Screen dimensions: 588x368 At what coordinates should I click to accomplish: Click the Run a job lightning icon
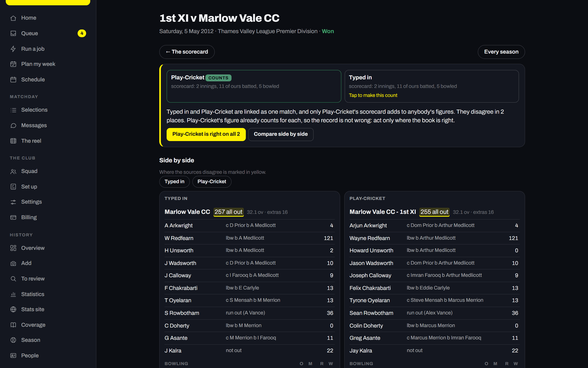coord(13,49)
